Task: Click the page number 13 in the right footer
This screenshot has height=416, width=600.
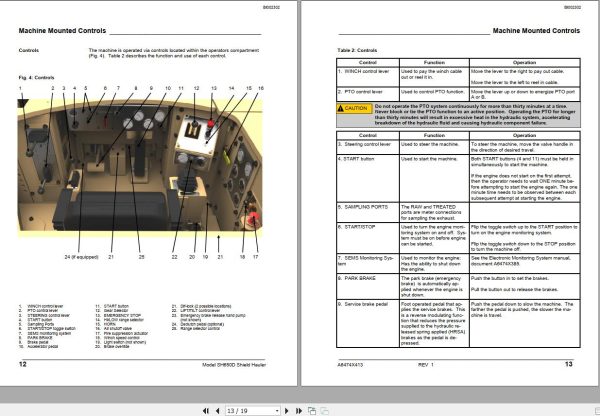Action: (x=569, y=364)
